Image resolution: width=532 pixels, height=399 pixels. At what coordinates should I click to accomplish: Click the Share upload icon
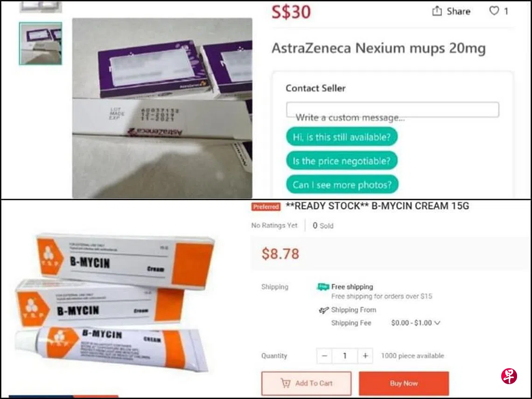437,11
